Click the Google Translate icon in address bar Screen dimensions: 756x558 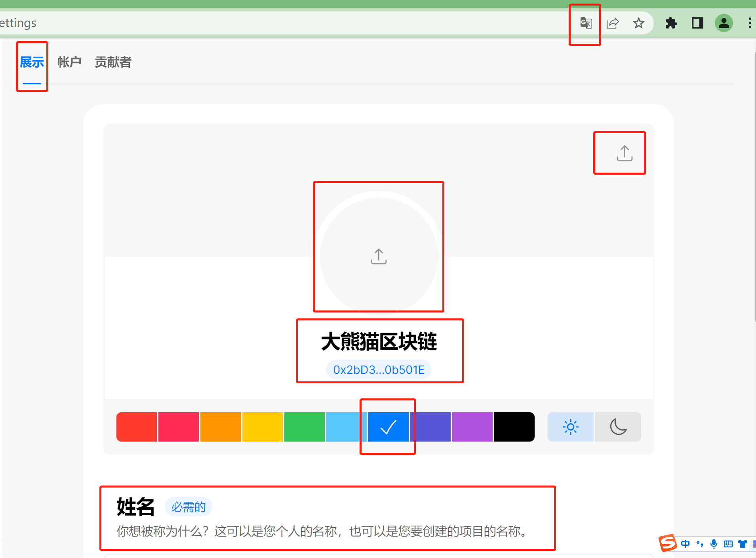(586, 23)
